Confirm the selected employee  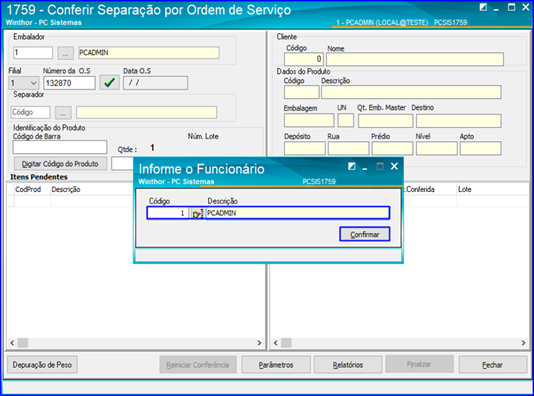click(364, 234)
